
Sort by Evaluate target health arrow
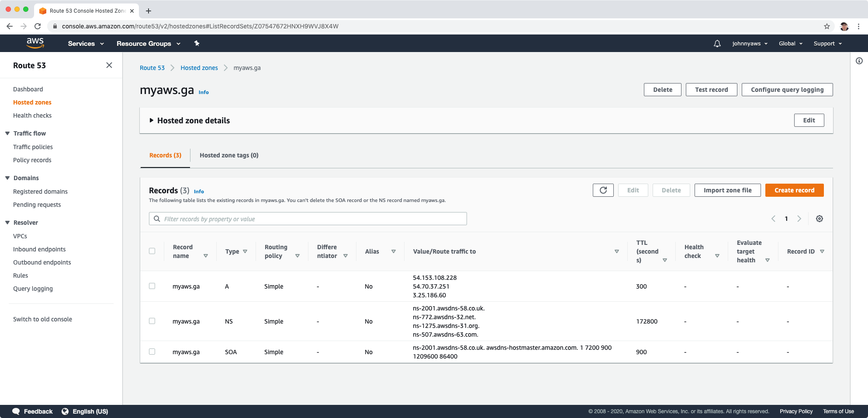[768, 260]
